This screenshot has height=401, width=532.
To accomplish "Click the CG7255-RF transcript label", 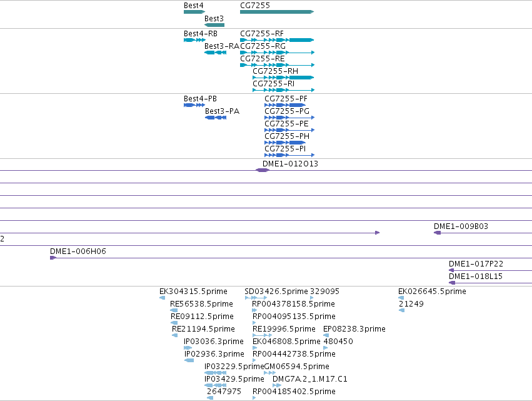I will point(262,34).
